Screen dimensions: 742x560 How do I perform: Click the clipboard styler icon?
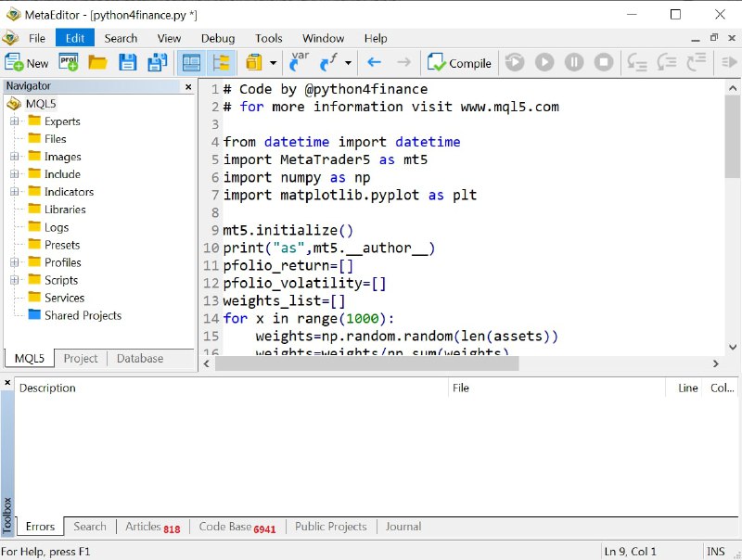pyautogui.click(x=254, y=62)
